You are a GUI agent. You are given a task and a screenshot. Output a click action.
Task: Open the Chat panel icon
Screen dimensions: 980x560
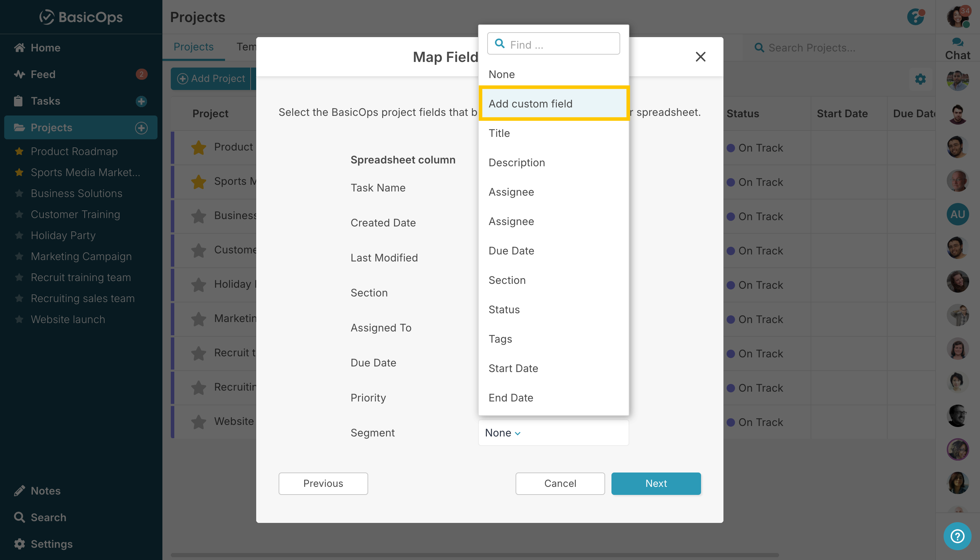pyautogui.click(x=957, y=42)
